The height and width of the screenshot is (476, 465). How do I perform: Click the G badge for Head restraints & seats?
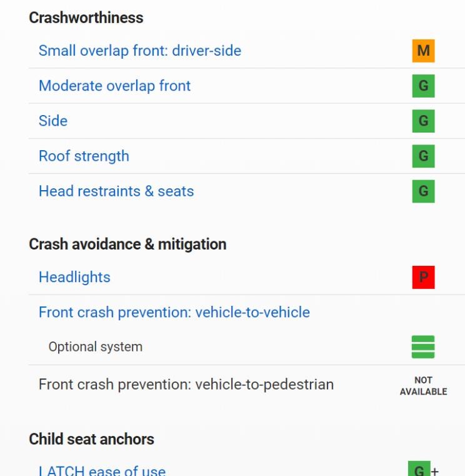click(423, 191)
